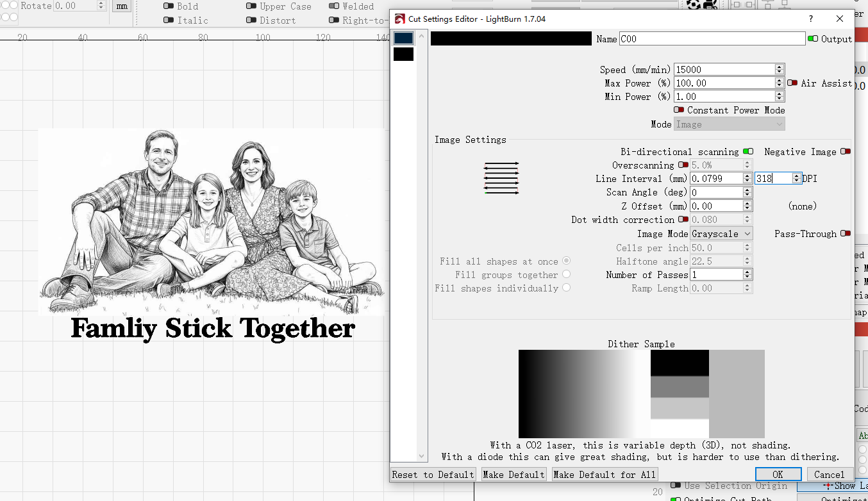Select the family portrait image on the canvas
The width and height of the screenshot is (868, 501).
[x=212, y=222]
